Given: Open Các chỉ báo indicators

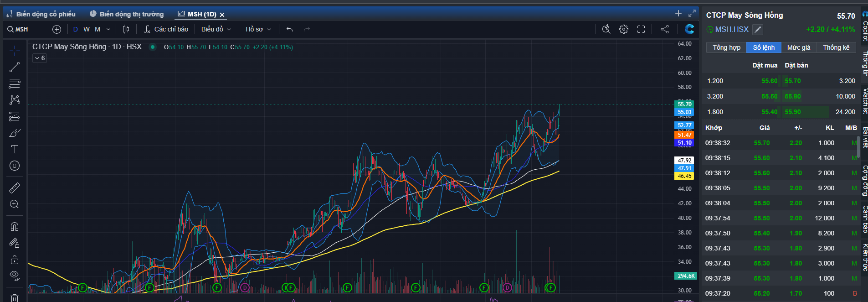Looking at the screenshot, I should 166,29.
